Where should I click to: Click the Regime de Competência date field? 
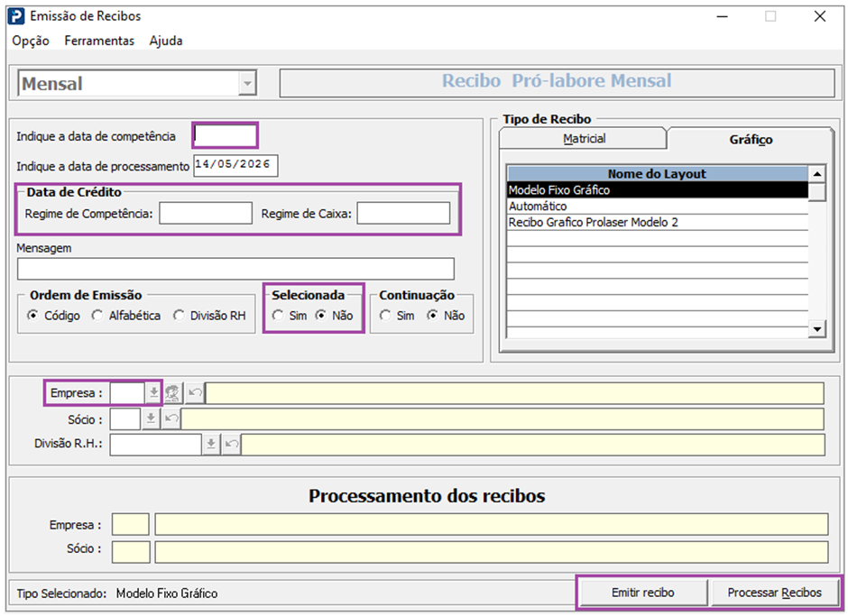click(x=206, y=213)
